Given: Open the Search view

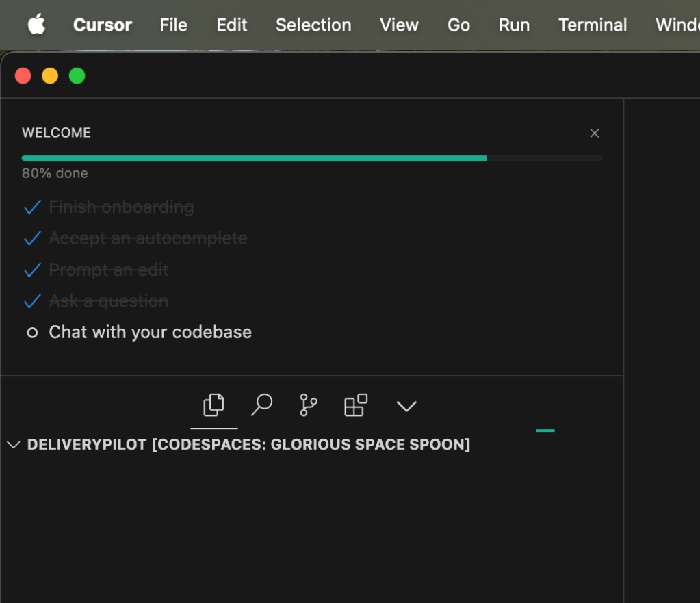Looking at the screenshot, I should pyautogui.click(x=261, y=406).
